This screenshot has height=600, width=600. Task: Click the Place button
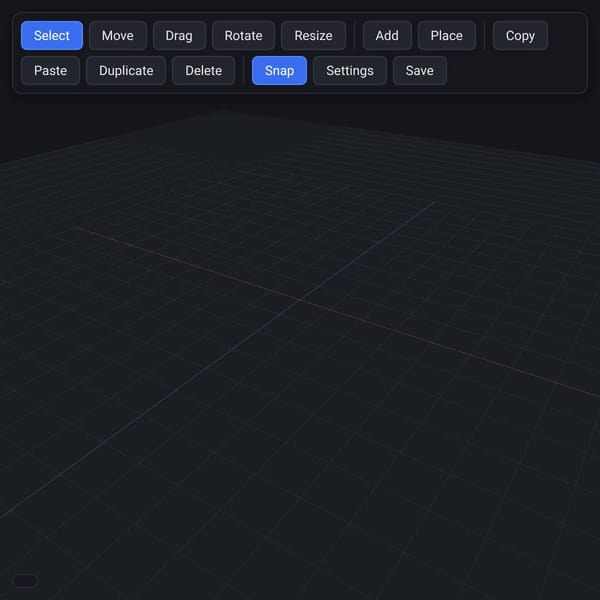pos(447,36)
